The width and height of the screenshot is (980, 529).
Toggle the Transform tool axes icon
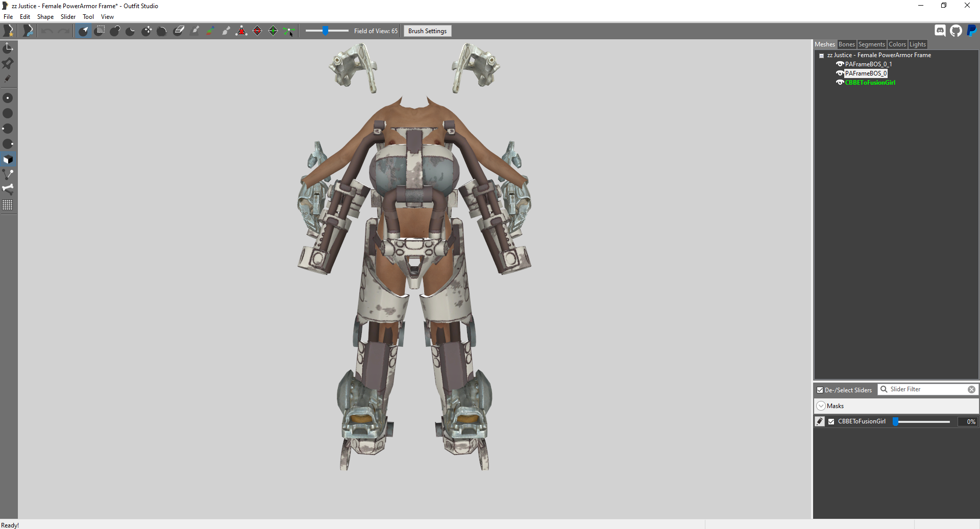[x=8, y=48]
